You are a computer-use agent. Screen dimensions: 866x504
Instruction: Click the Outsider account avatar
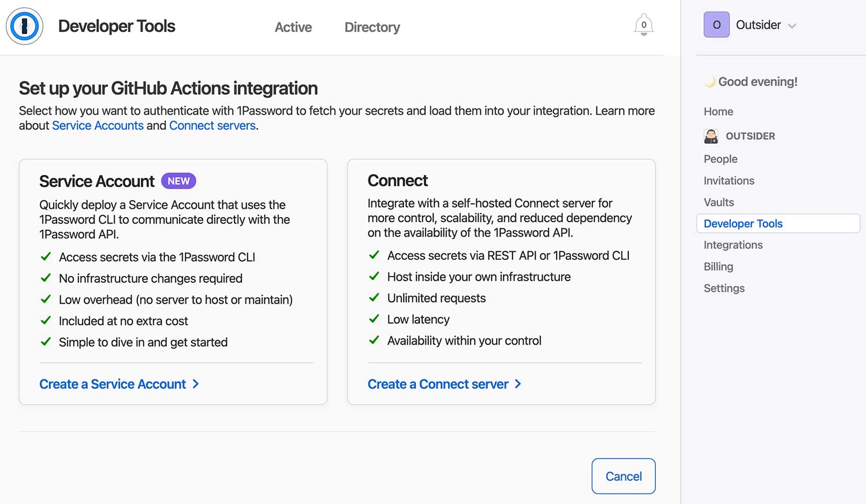(x=716, y=25)
